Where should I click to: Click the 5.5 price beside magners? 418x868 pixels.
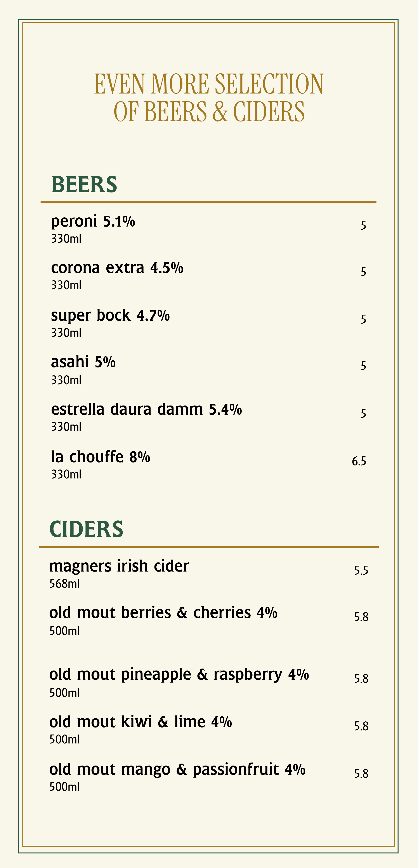tap(361, 570)
